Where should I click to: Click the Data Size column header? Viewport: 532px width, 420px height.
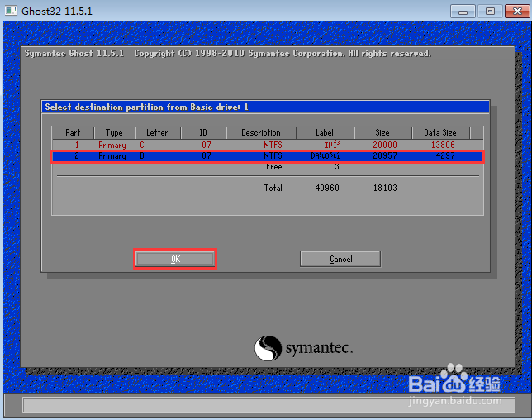point(440,133)
